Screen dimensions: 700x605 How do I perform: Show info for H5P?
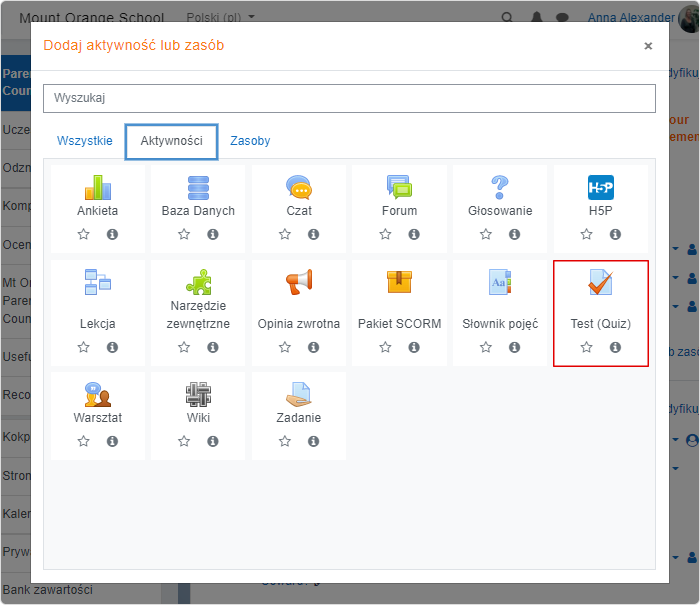[x=615, y=234]
